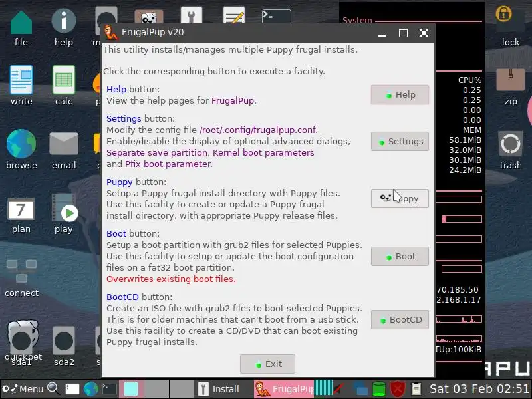Image resolution: width=532 pixels, height=399 pixels.
Task: Open the notepad edit icon on desktop
Action: tap(234, 15)
